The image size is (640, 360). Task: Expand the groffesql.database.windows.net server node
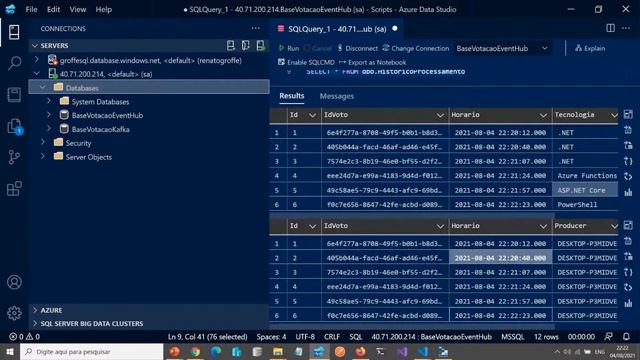[x=37, y=60]
